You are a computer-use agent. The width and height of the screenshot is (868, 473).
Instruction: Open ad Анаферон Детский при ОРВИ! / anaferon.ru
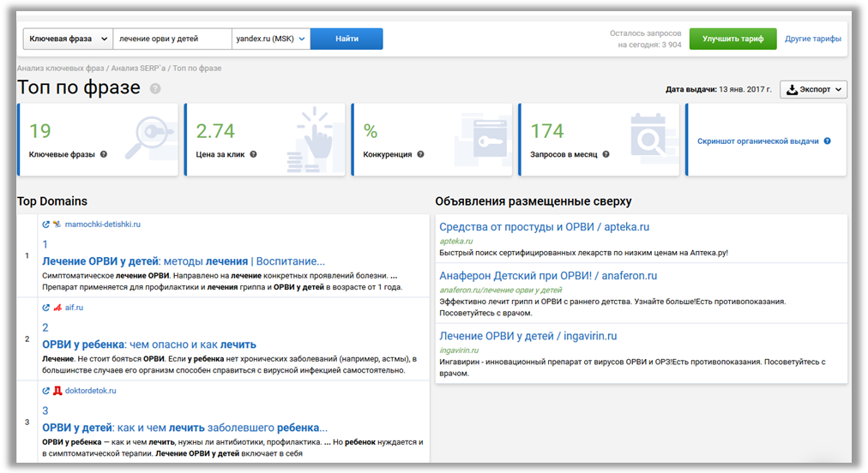coord(548,276)
